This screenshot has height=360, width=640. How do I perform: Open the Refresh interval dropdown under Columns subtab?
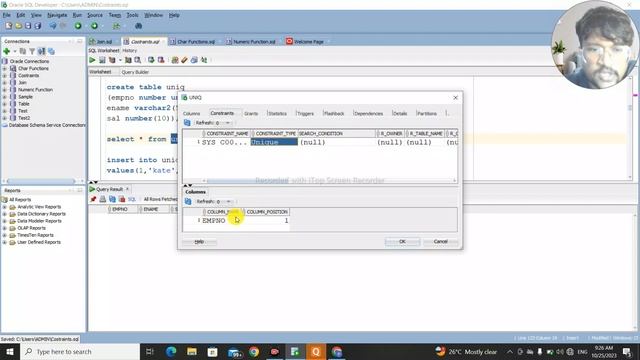pos(229,202)
